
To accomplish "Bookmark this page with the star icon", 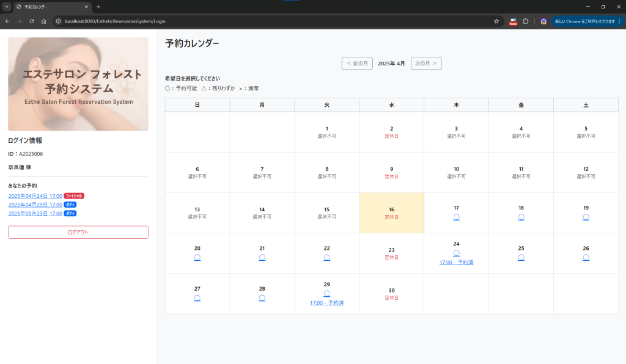I will pos(496,21).
